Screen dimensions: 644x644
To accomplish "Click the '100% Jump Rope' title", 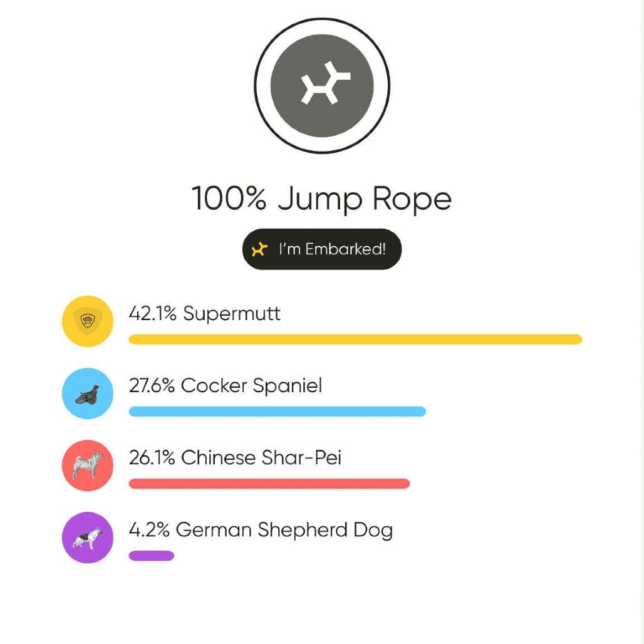I will (322, 198).
